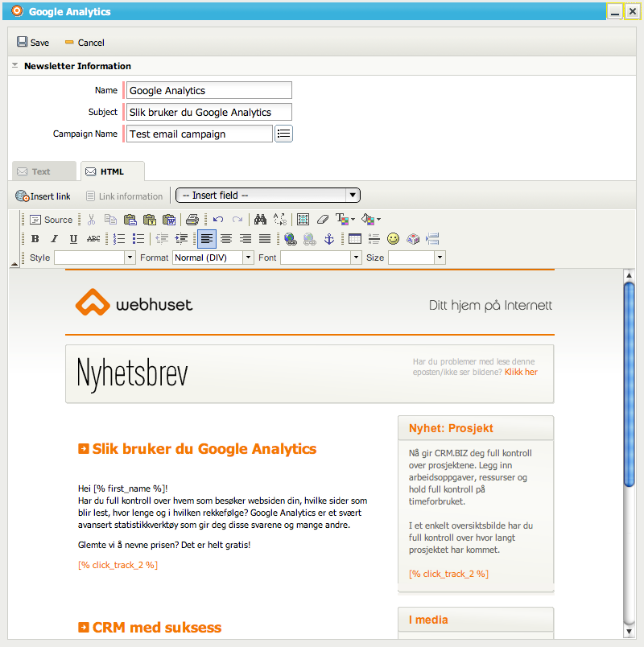Click the Paste clipboard icon
644x647 pixels.
click(130, 220)
